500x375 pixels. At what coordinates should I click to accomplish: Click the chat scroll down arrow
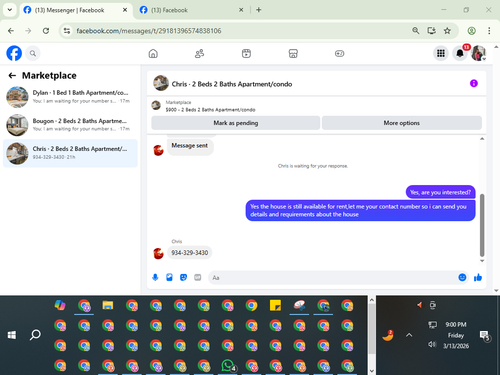tap(482, 261)
